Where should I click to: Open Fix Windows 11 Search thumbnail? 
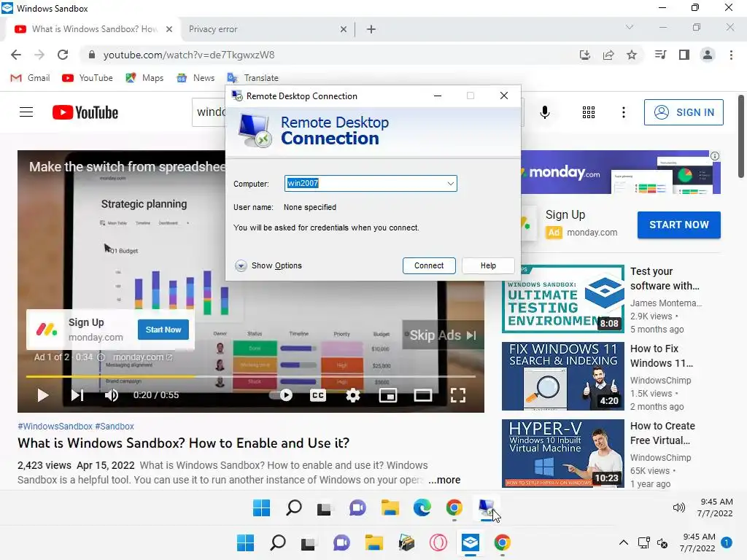tap(562, 376)
